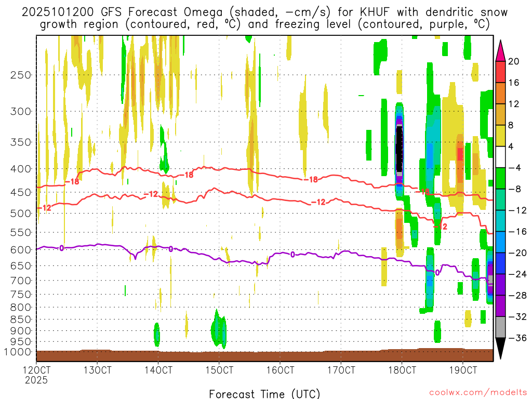Click the 750 pressure level label
Screen dimensions: 532x399
[x=21, y=294]
